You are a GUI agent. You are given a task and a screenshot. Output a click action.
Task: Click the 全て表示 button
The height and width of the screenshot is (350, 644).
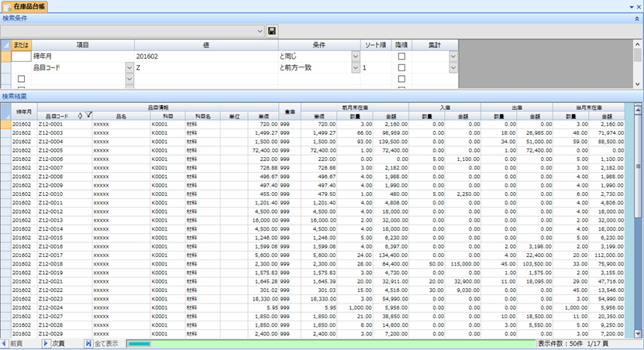(x=102, y=344)
